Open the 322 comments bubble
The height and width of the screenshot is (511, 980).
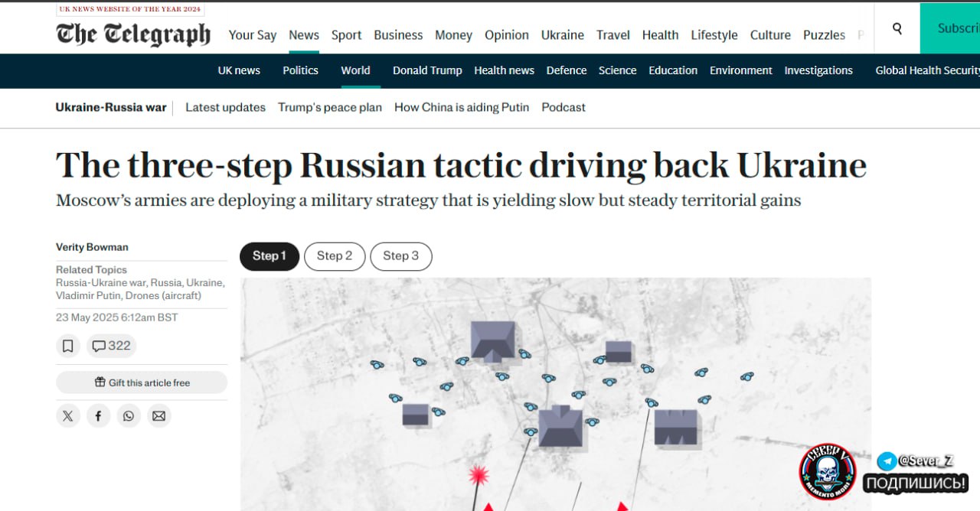pos(111,346)
